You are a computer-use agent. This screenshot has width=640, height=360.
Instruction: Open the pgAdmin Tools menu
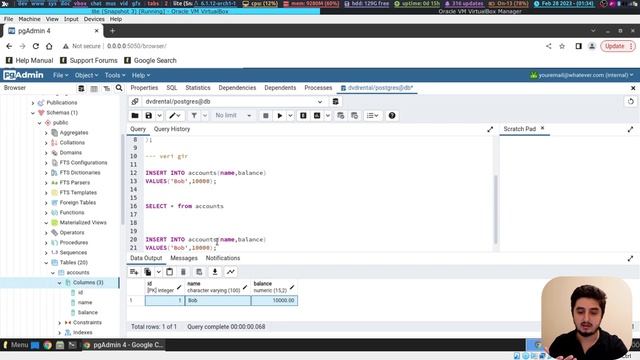coord(115,76)
